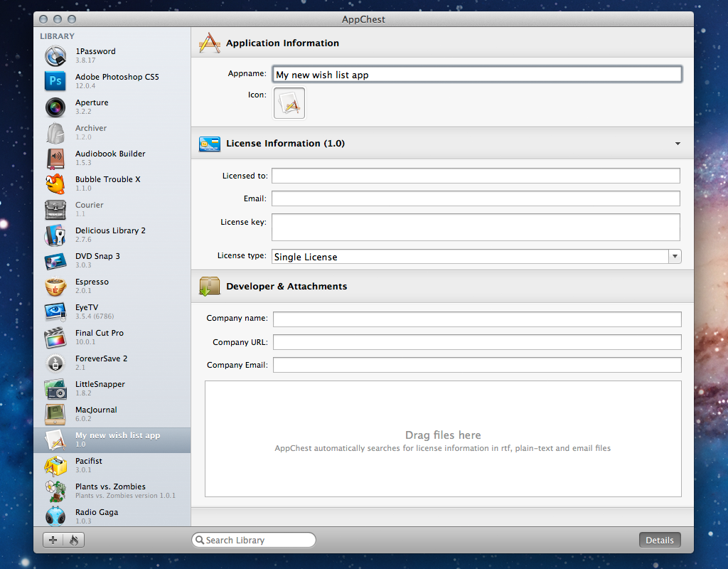728x569 pixels.
Task: Click the Application Information header icon
Action: tap(210, 43)
